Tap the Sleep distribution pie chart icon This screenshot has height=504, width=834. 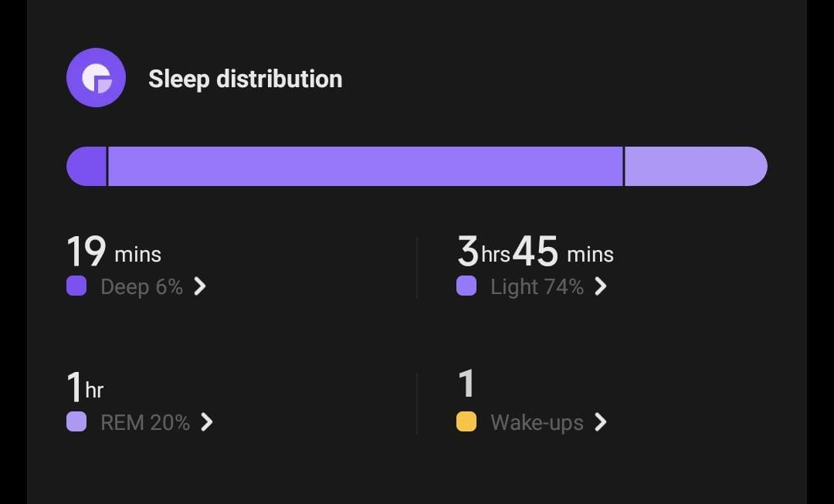(x=97, y=78)
